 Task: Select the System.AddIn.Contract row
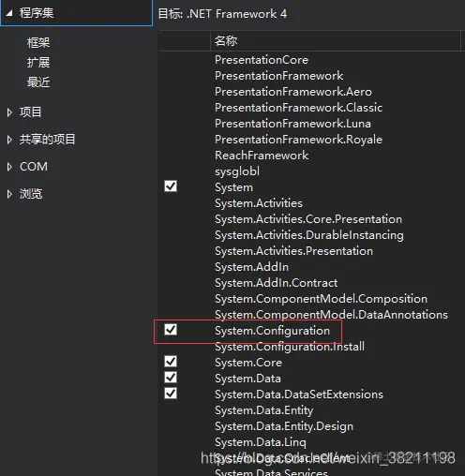coord(277,283)
